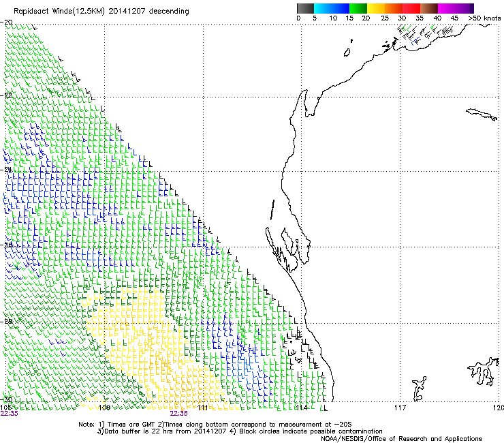
Task: Click the '25' label under the color scale
Action: (x=384, y=18)
